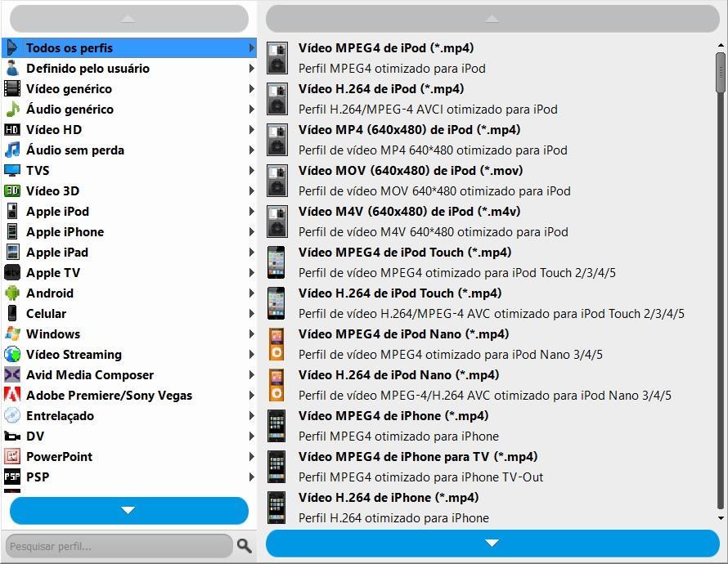Click thumbnail of 'Vídeo MPEG4 de iPhone (*.mp4)'

(x=276, y=426)
